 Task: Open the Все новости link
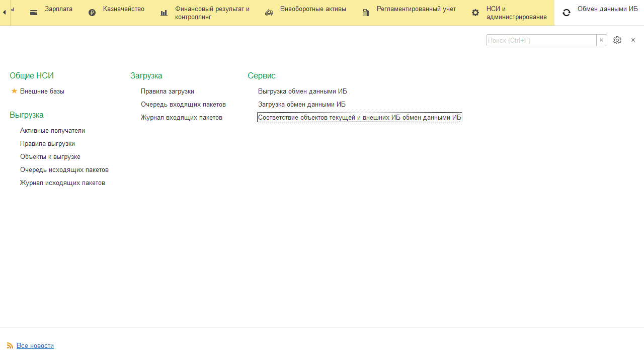click(35, 346)
